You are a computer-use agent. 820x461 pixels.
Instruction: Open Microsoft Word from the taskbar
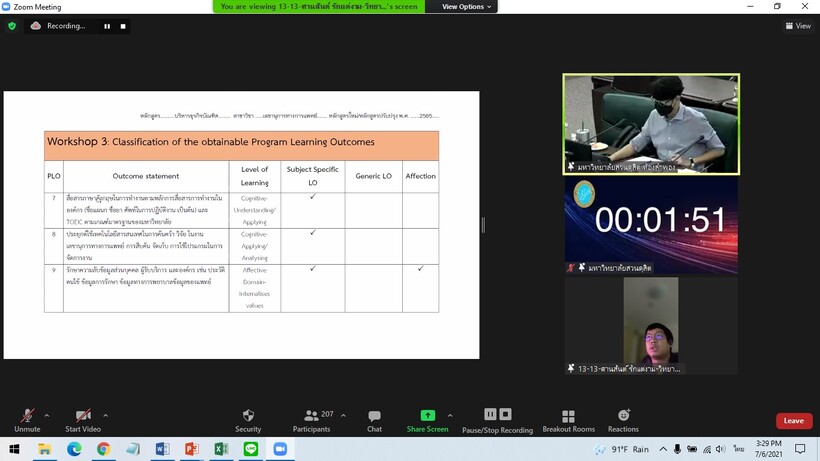click(x=162, y=448)
